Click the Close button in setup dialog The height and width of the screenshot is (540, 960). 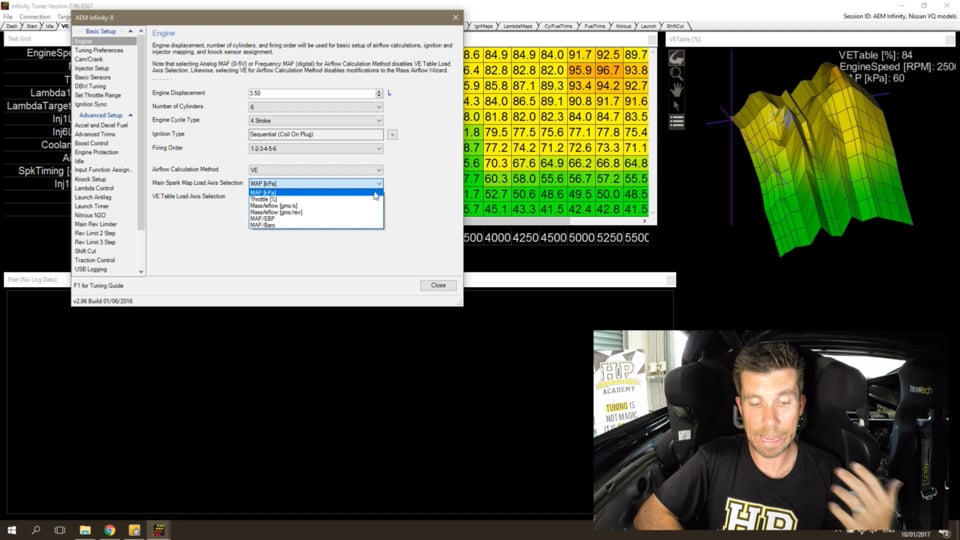point(438,285)
